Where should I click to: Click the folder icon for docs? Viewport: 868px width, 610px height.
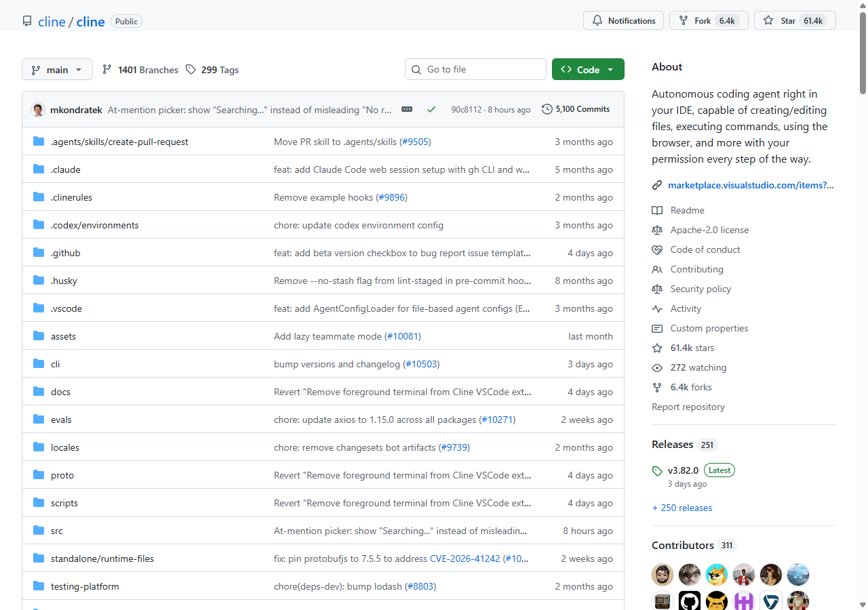click(x=39, y=392)
